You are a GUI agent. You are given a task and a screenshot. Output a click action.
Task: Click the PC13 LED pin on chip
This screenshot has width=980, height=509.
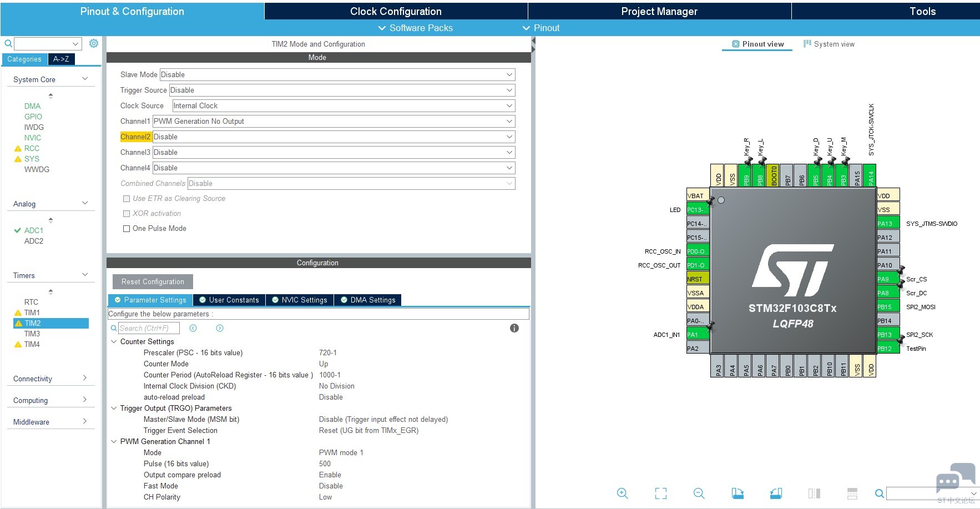click(698, 209)
